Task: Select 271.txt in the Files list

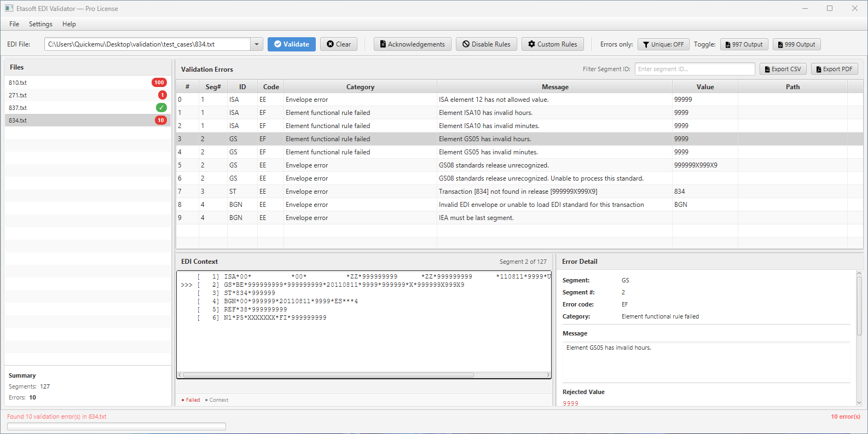Action: 88,95
